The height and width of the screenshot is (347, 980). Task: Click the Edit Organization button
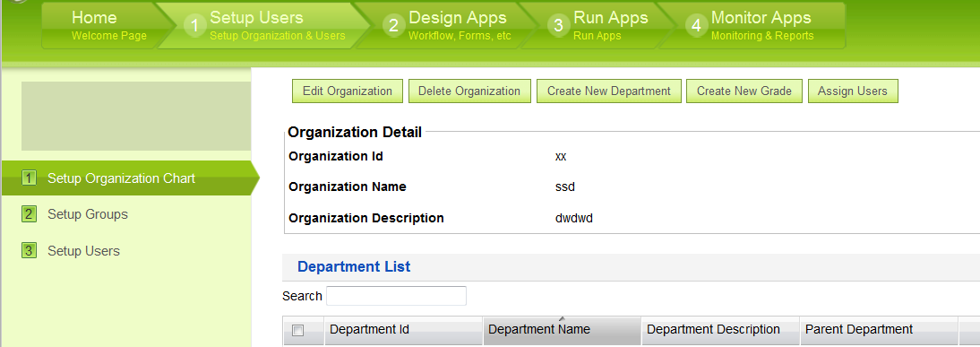click(348, 91)
